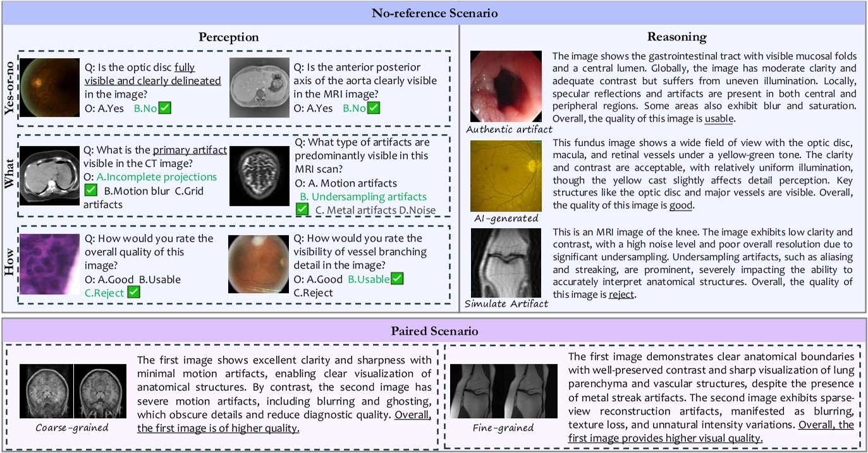Viewport: 868px width, 453px height.
Task: Click the underlined word reject
Action: coord(621,294)
